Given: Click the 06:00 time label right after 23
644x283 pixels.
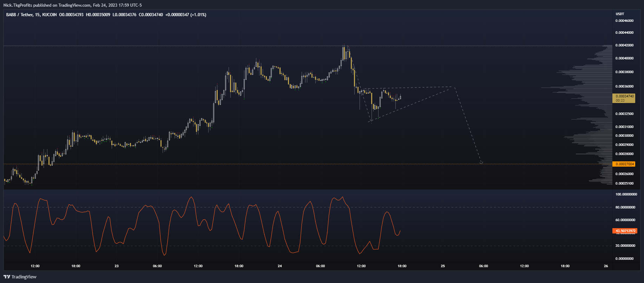Looking at the screenshot, I should (157, 266).
